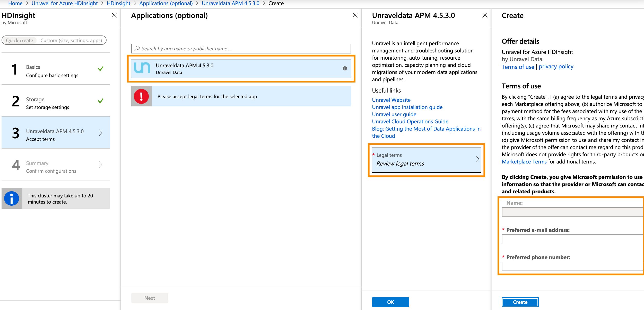Click 'This cluster may take up to 20 minutes' text
644x310 pixels.
click(60, 199)
